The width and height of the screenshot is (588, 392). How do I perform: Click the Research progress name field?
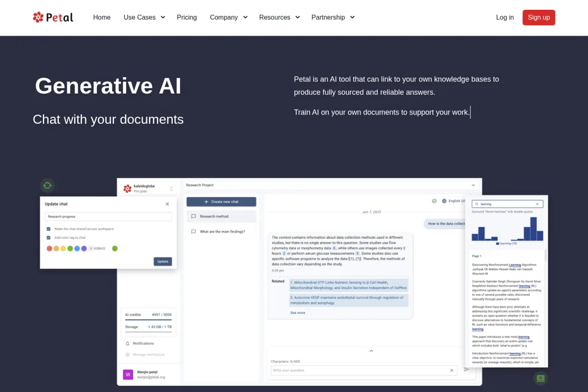108,216
